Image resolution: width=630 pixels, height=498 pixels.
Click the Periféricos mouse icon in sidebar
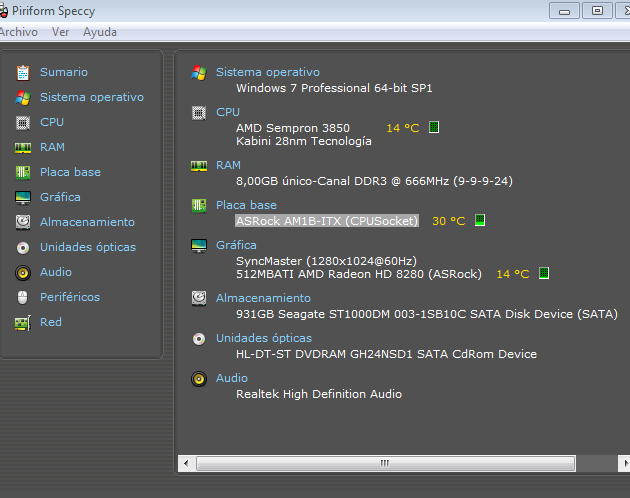tap(23, 297)
